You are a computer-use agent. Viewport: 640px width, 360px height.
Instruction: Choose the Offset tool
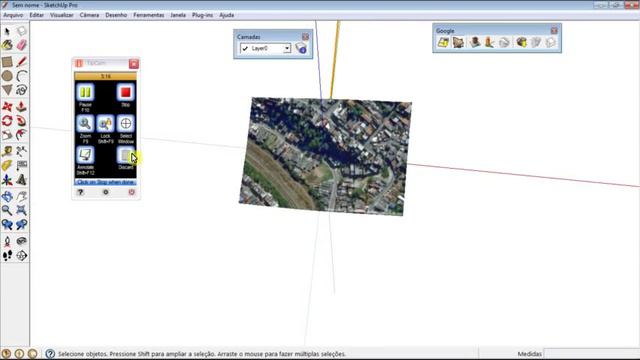22,135
